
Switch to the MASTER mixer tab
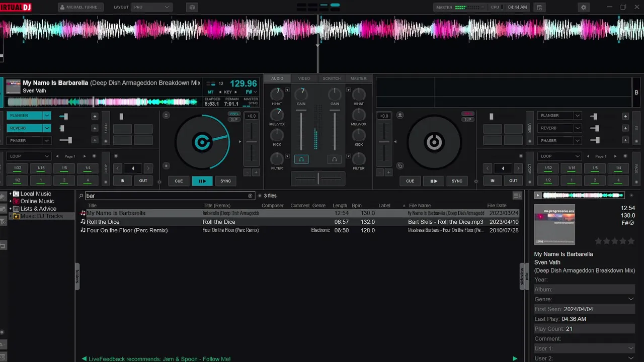[358, 78]
